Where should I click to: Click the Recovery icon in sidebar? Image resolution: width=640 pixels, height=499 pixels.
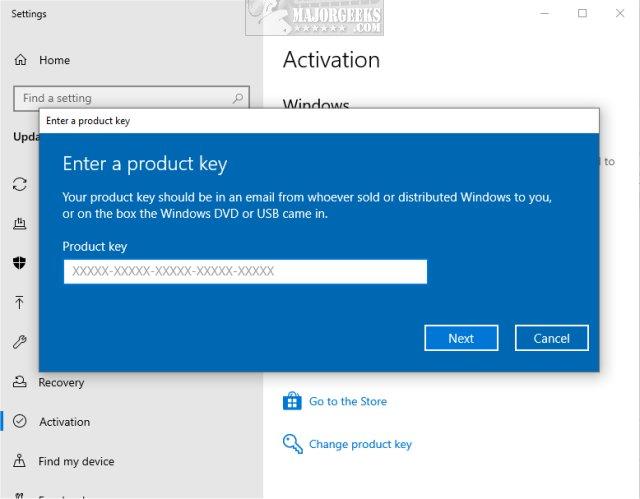(20, 382)
